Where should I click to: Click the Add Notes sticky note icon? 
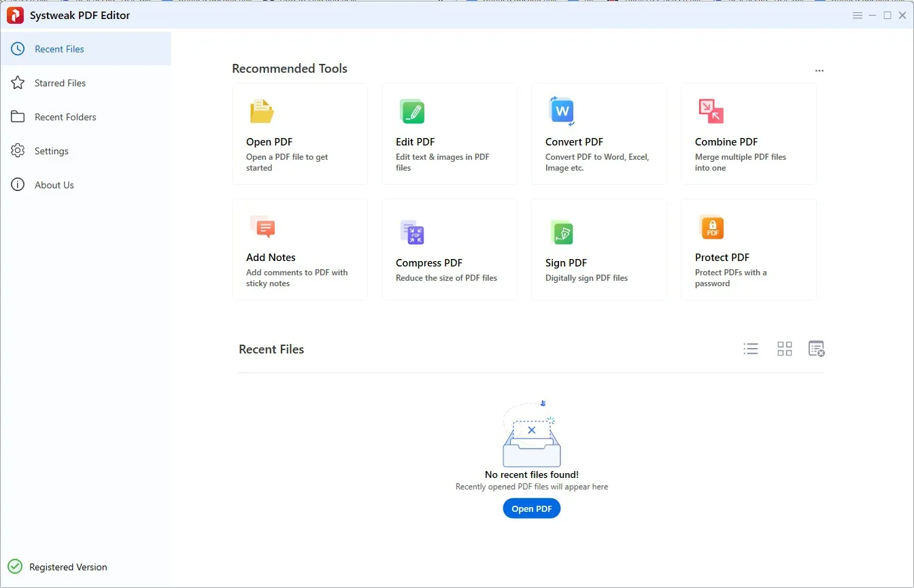263,227
